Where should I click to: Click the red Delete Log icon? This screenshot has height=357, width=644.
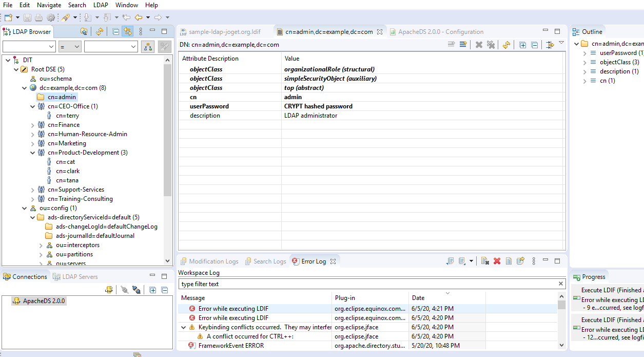(x=497, y=261)
